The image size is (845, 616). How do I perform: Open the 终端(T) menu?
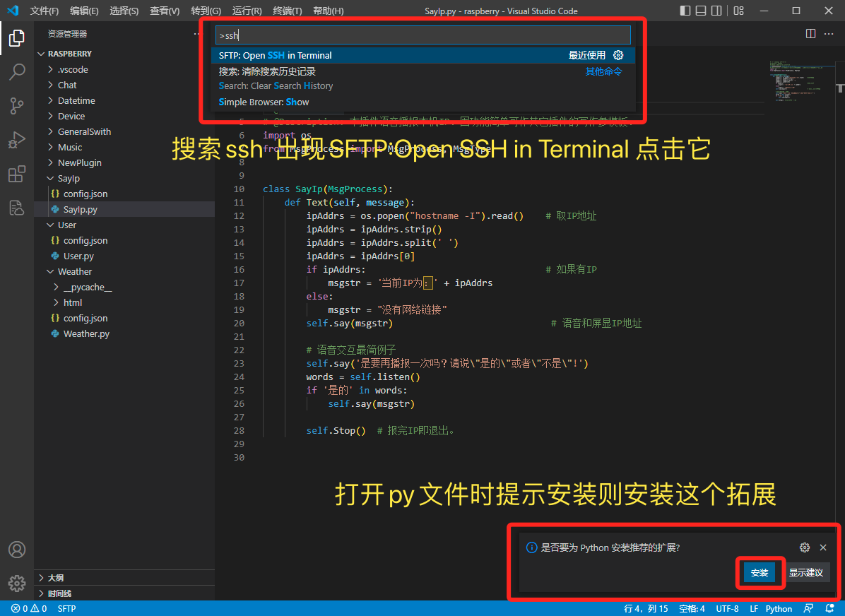pos(288,11)
